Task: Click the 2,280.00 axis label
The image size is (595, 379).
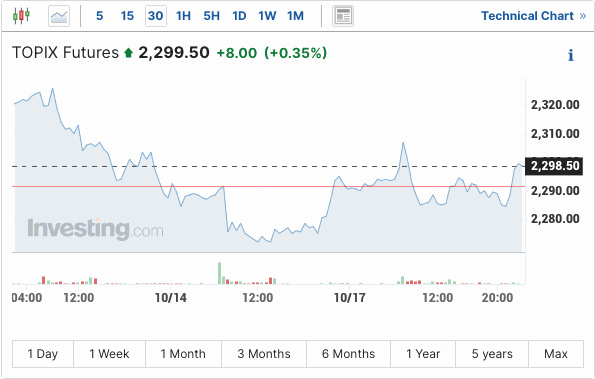Action: (555, 219)
